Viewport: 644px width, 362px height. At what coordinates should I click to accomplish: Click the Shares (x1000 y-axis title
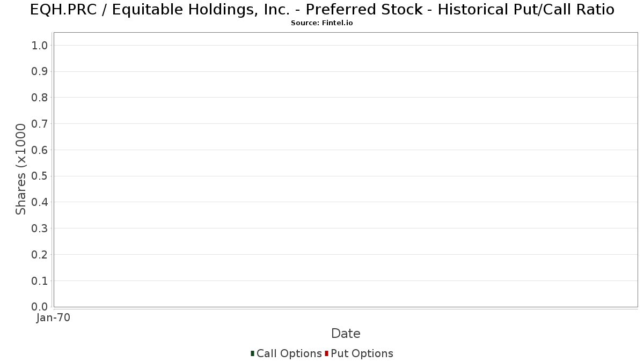(21, 169)
